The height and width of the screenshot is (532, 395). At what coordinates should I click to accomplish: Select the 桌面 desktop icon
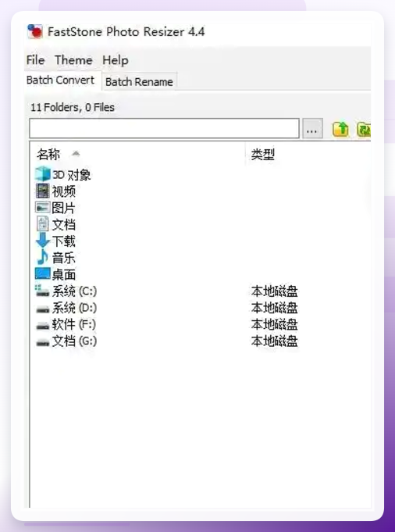(x=43, y=273)
